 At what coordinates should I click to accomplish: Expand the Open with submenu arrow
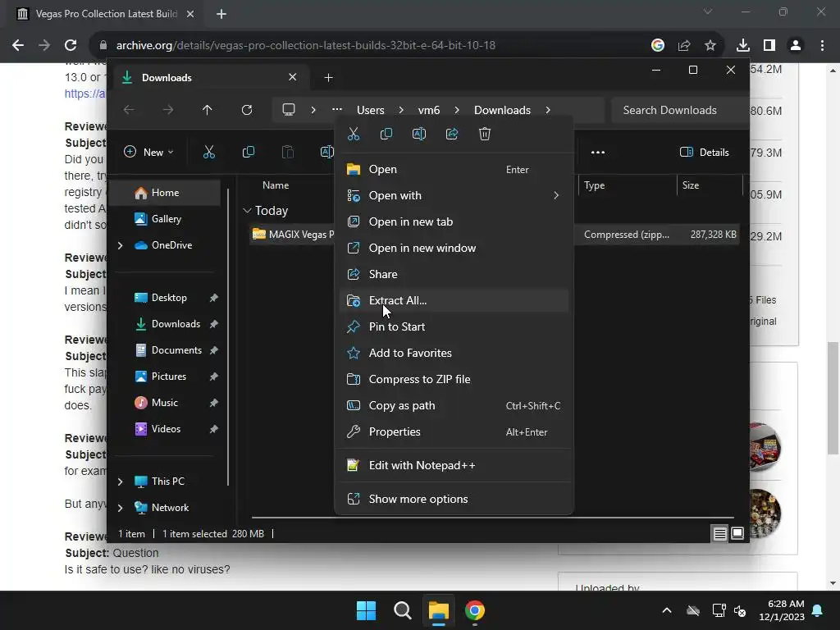[556, 195]
